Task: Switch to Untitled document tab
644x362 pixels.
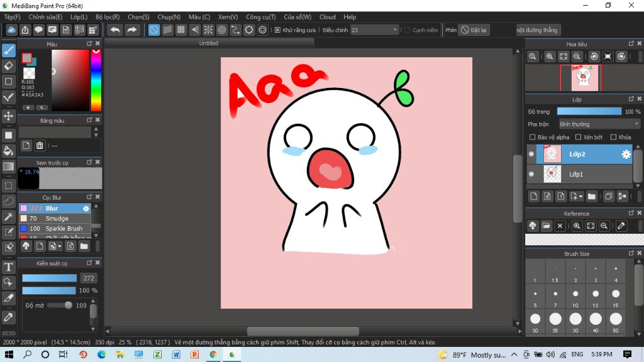Action: click(x=209, y=43)
